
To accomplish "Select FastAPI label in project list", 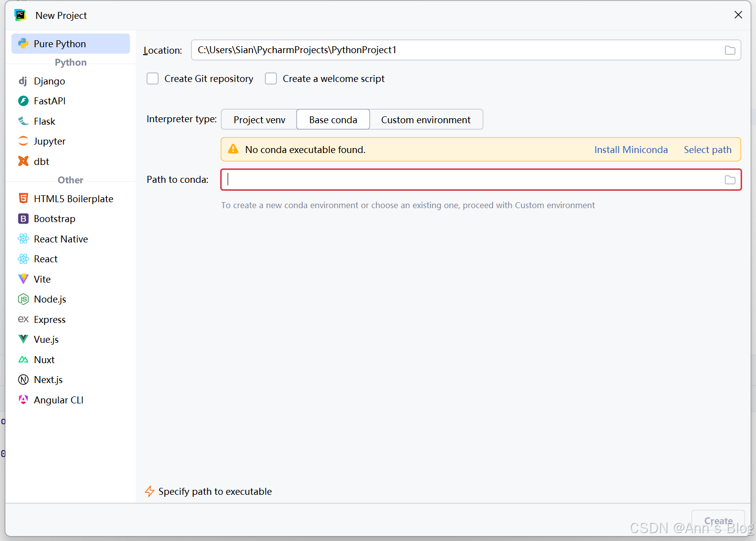I will [x=50, y=101].
